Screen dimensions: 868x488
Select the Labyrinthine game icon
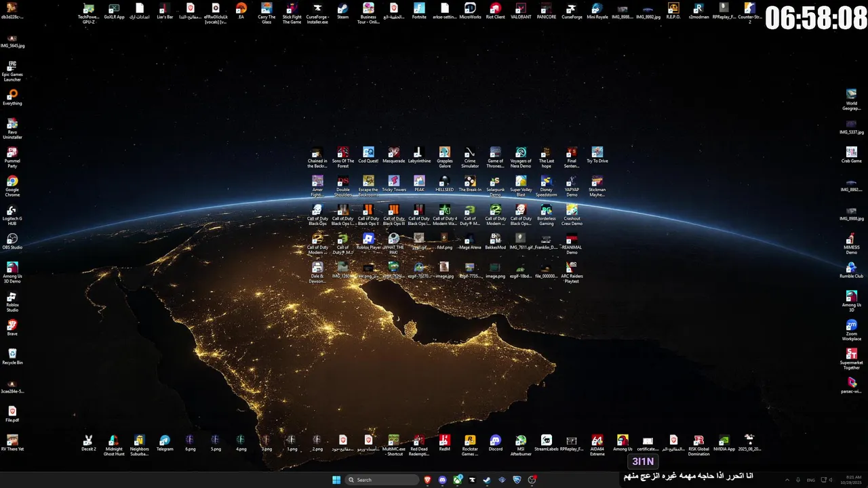[x=419, y=155]
